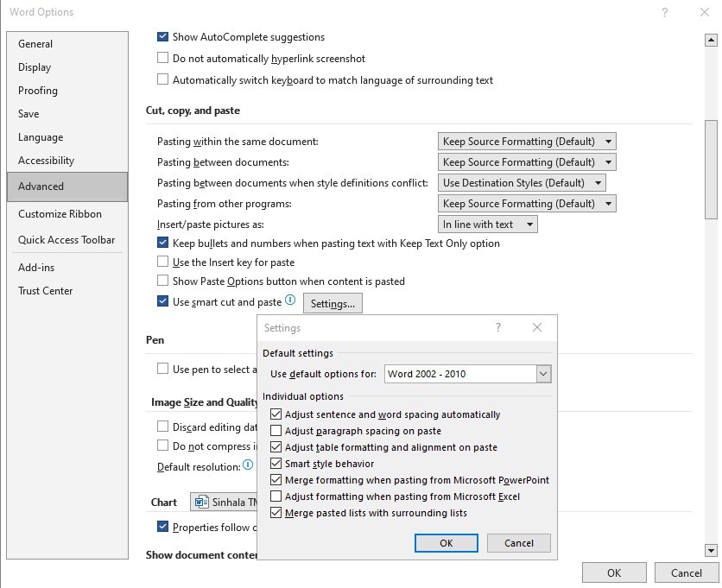Click info icon beside Default resolution
Screen dimensions: 722x588
pos(248,465)
